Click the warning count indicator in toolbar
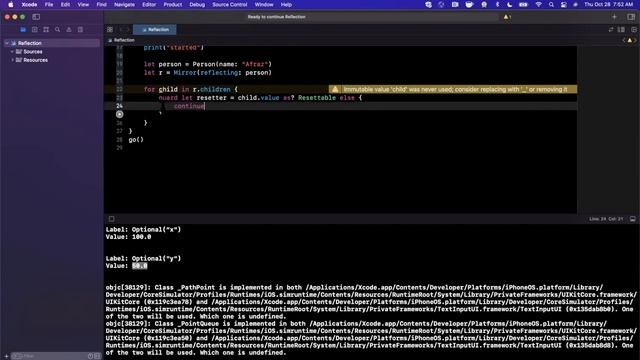 coord(507,17)
